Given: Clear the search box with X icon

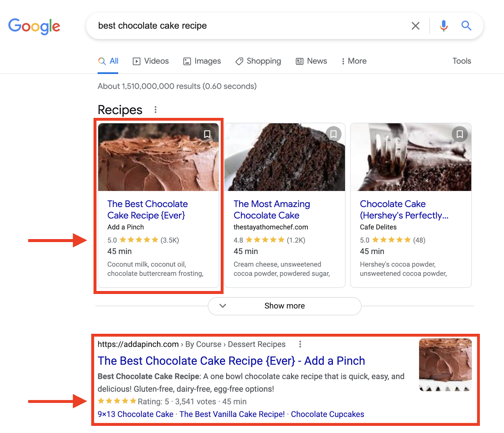Looking at the screenshot, I should (x=415, y=26).
